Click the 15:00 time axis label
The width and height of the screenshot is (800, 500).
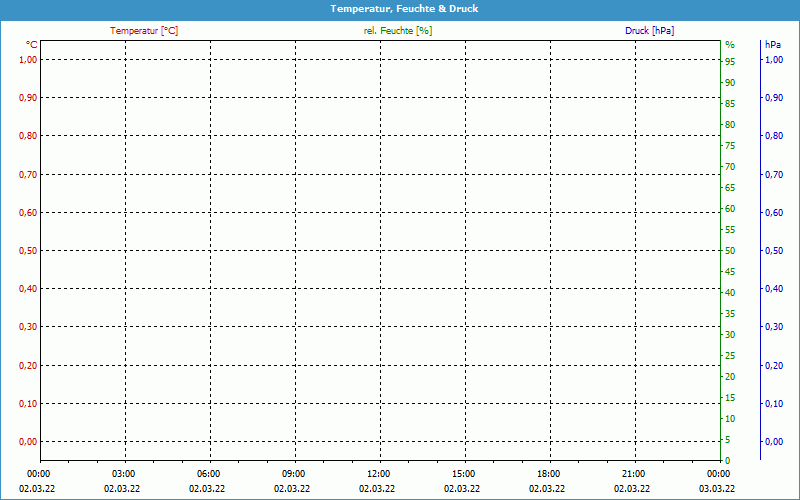click(x=464, y=474)
